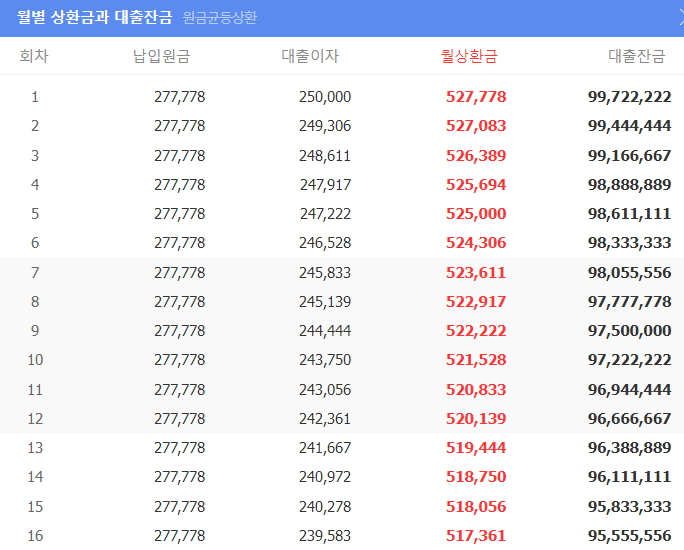Select monthly payment 520,139
The height and width of the screenshot is (550, 684).
[476, 419]
